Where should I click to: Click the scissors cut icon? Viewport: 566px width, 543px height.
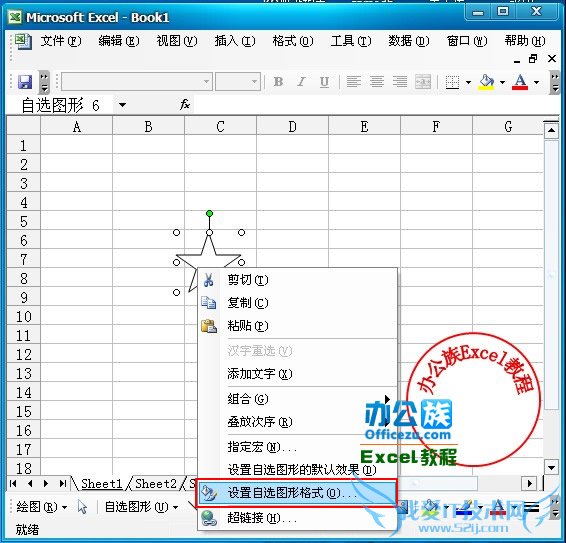209,280
